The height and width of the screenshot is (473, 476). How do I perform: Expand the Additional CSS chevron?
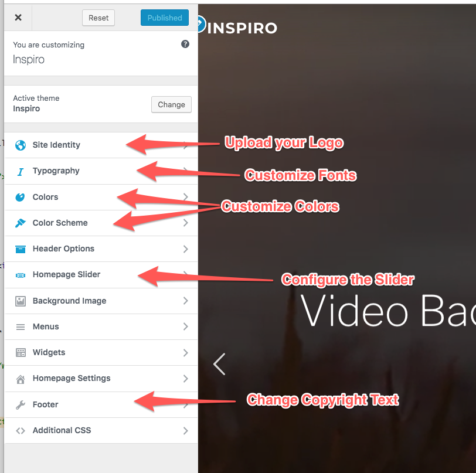click(x=186, y=430)
